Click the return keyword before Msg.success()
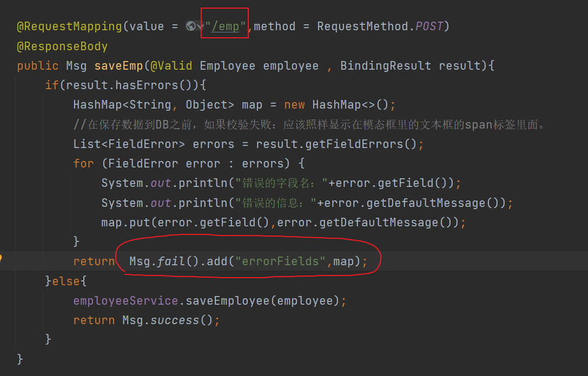This screenshot has height=376, width=588. pos(94,320)
